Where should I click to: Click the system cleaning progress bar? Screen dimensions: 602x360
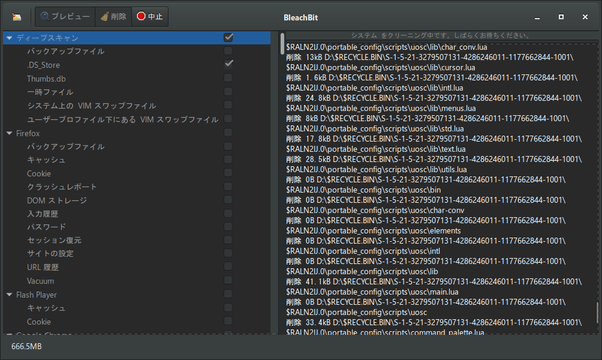coord(440,35)
